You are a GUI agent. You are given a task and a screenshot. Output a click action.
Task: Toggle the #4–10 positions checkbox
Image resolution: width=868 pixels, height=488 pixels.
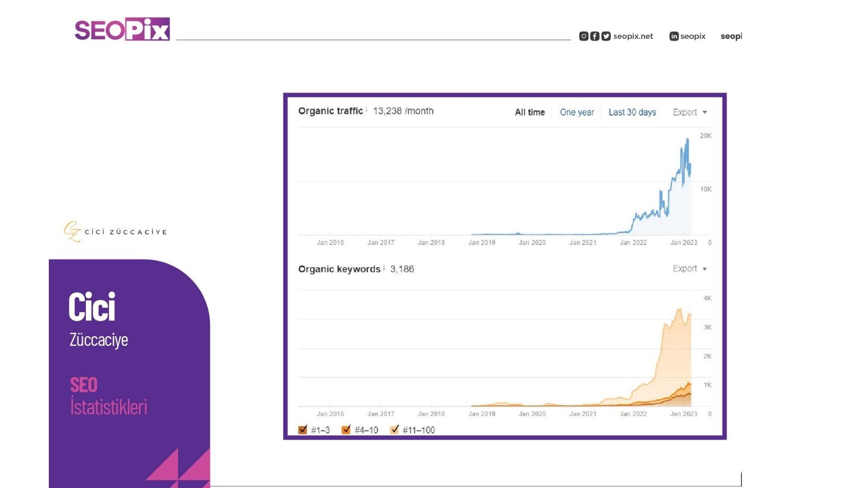point(346,430)
